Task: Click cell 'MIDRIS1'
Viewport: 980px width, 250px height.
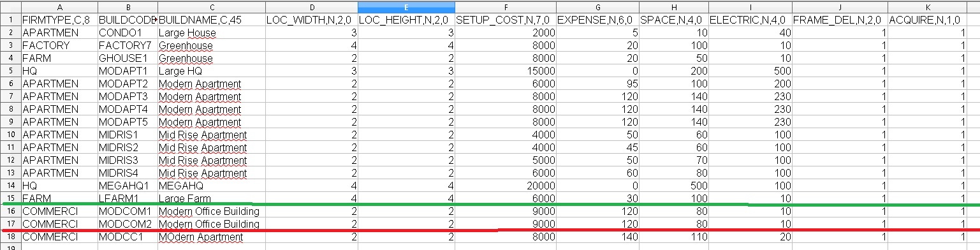Action: point(127,135)
